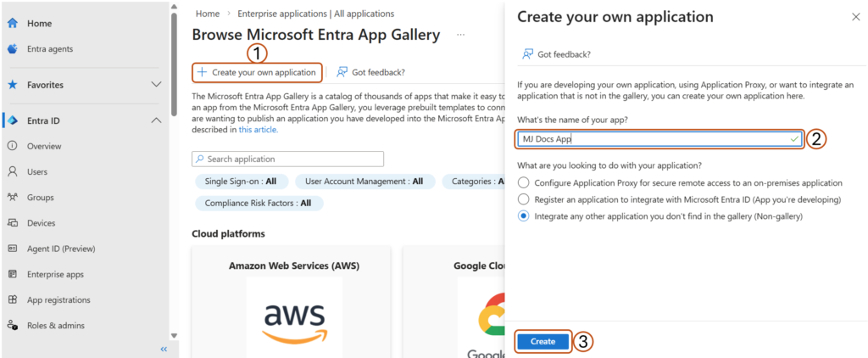Select Integrate any other application (Non-gallery)
Screen dimensions: 868x358
(524, 216)
